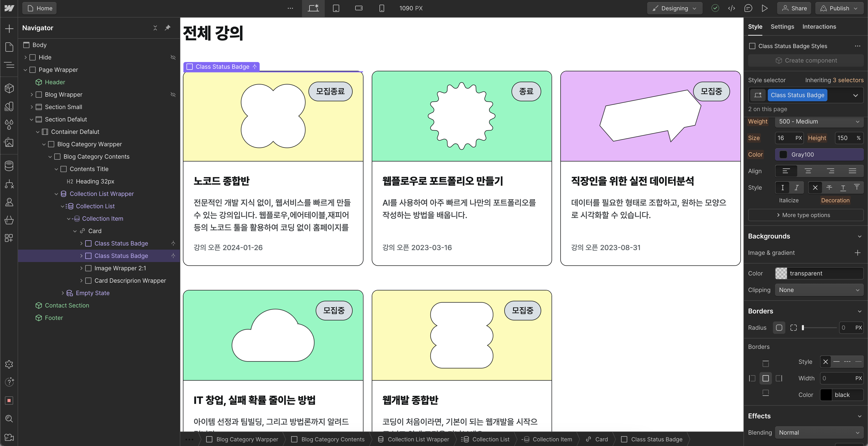Screen dimensions: 868x446
Task: Expand the Image Wrapper 2:1 node
Action: coord(81,268)
